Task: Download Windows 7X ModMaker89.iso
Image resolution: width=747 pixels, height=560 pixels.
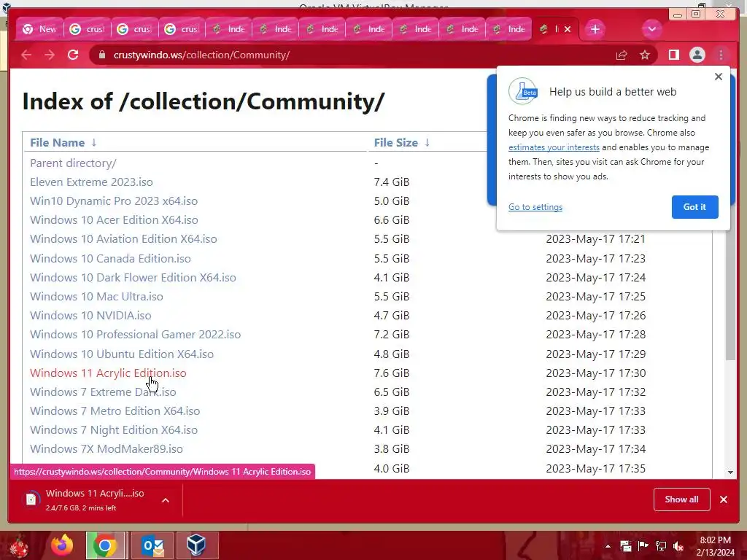Action: coord(107,449)
